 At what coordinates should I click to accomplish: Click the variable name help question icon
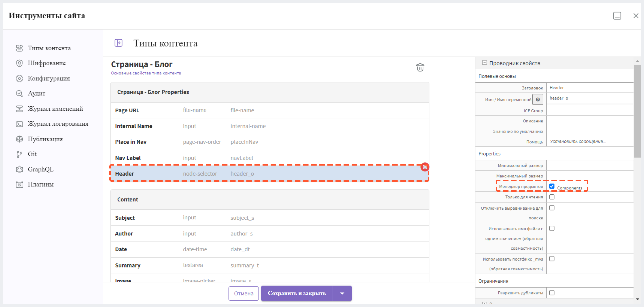point(538,99)
